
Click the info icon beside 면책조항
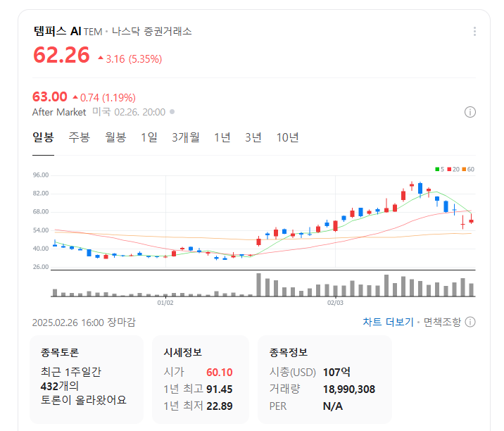(x=470, y=322)
